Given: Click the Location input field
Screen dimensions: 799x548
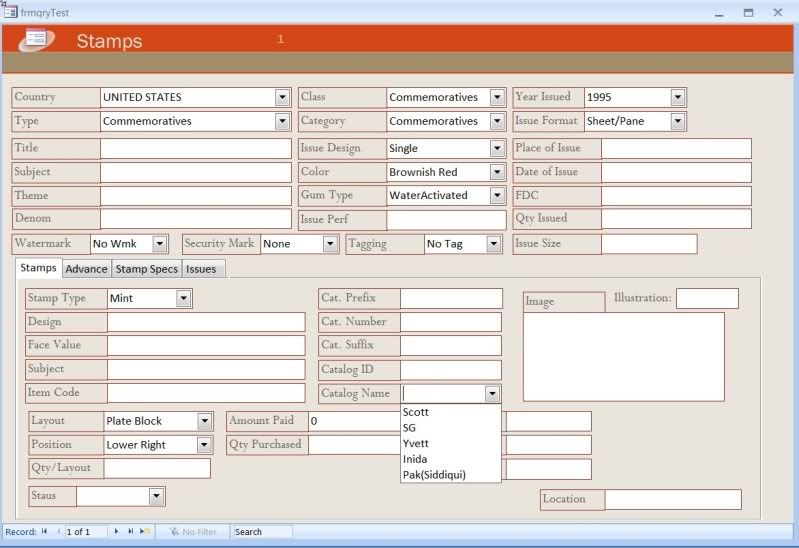Looking at the screenshot, I should [x=673, y=500].
